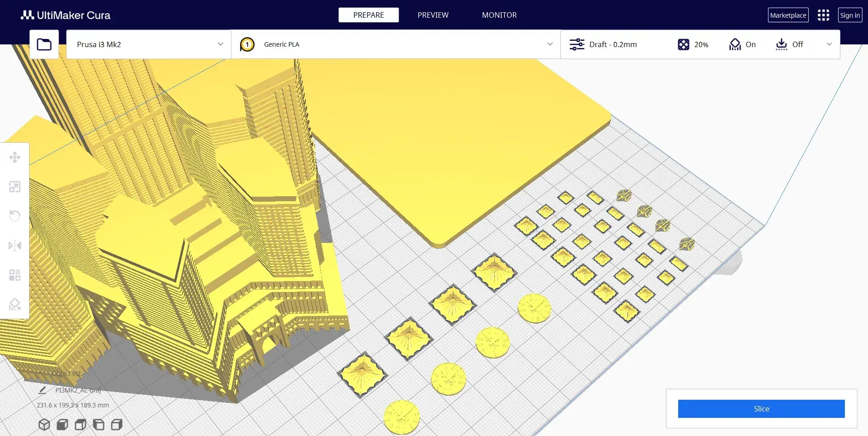
Task: Click the blue Slice button
Action: [x=761, y=409]
